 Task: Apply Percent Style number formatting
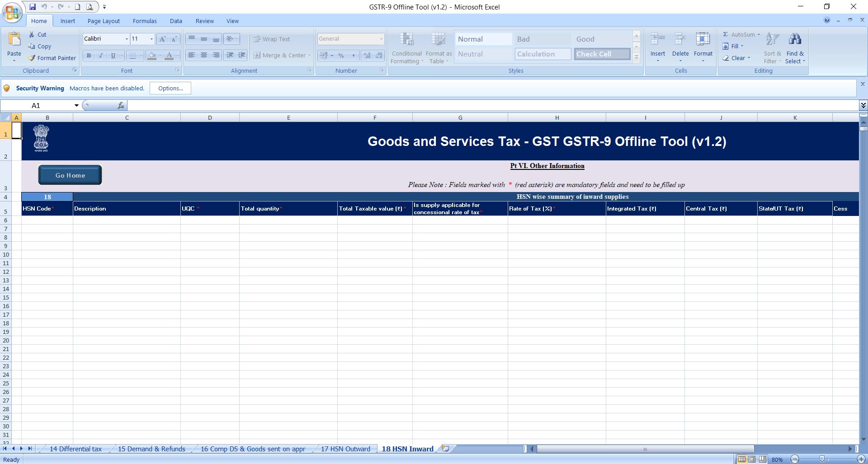click(340, 55)
